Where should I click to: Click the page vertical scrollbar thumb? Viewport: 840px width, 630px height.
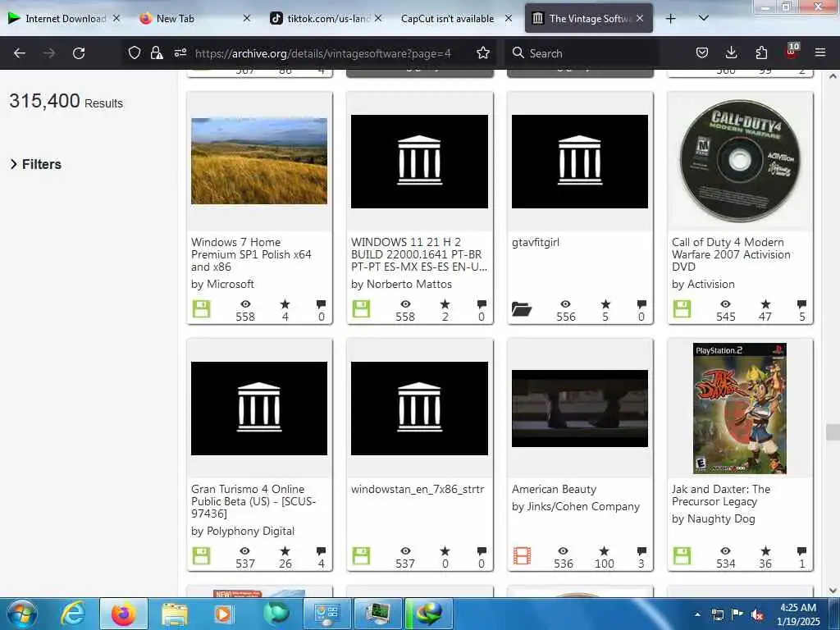point(833,431)
